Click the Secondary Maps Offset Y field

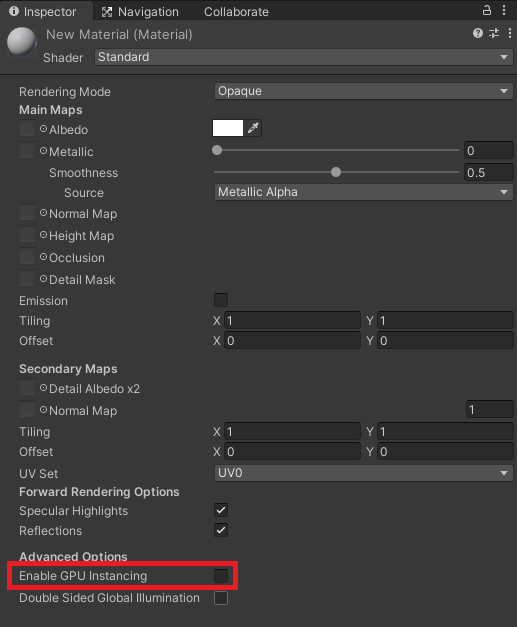(445, 451)
